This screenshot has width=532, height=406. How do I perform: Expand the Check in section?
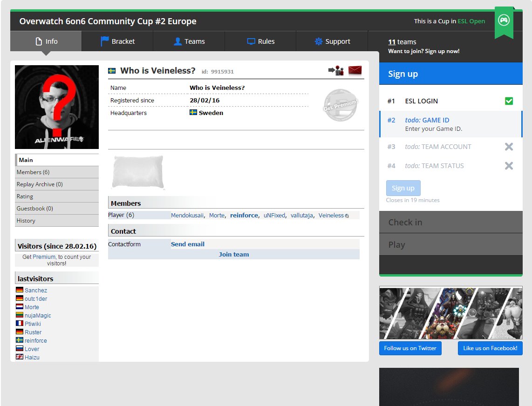[x=450, y=222]
